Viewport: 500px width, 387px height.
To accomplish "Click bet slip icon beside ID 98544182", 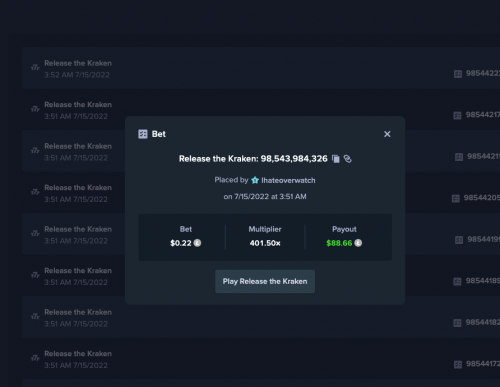I will click(457, 323).
